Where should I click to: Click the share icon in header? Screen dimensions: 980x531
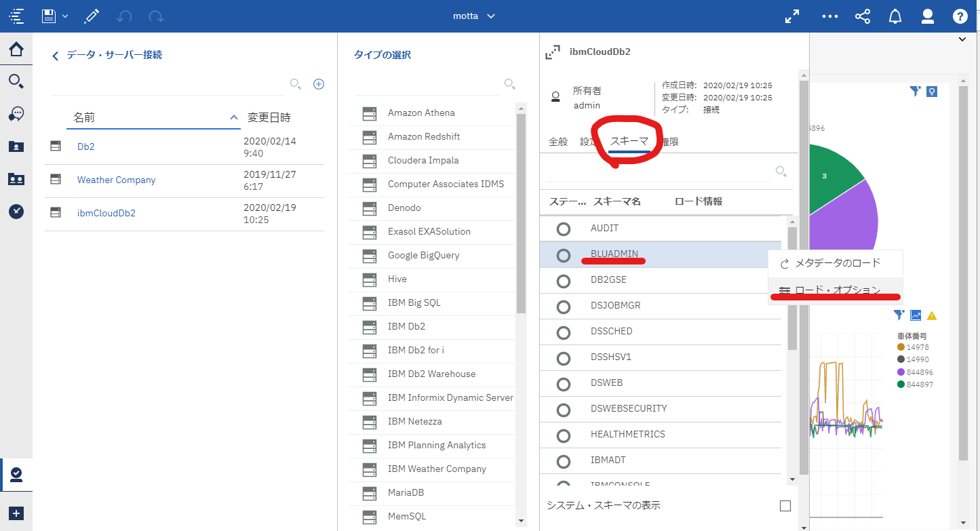click(x=863, y=16)
